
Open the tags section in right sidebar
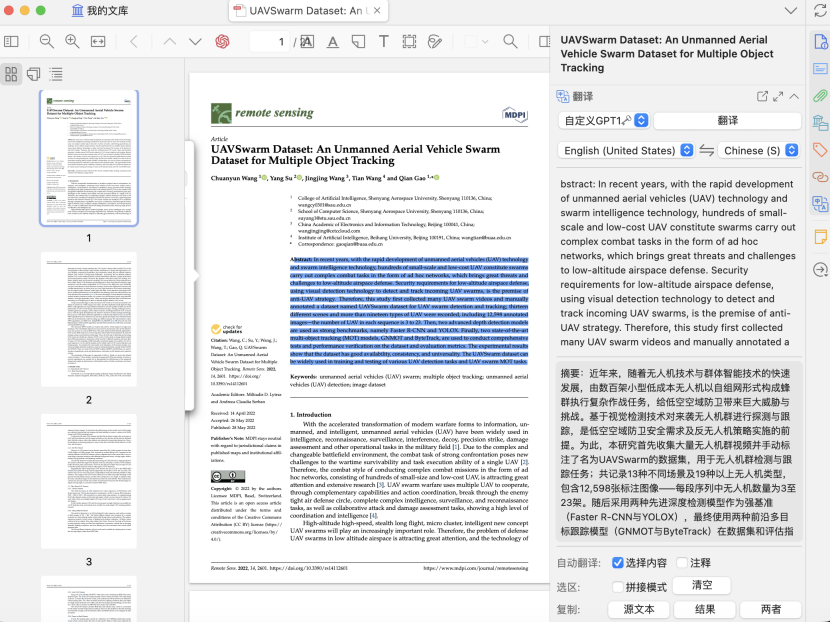(x=819, y=150)
